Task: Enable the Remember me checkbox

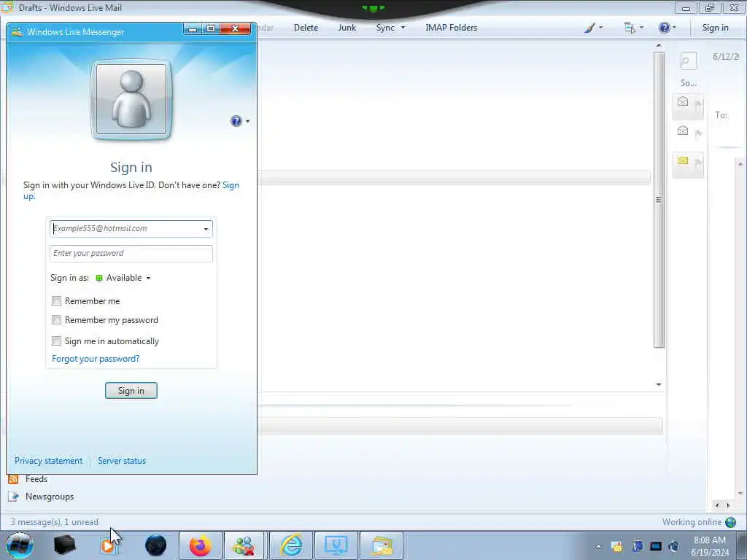Action: coord(57,301)
